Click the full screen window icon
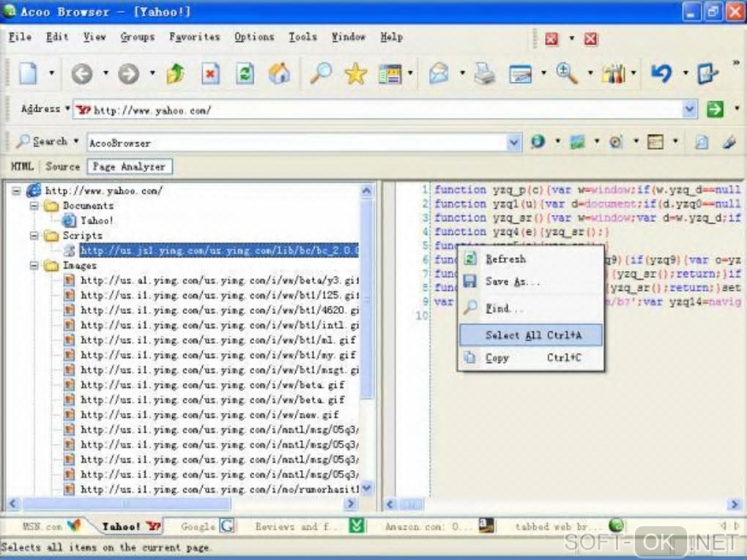This screenshot has width=747, height=560. pyautogui.click(x=520, y=74)
